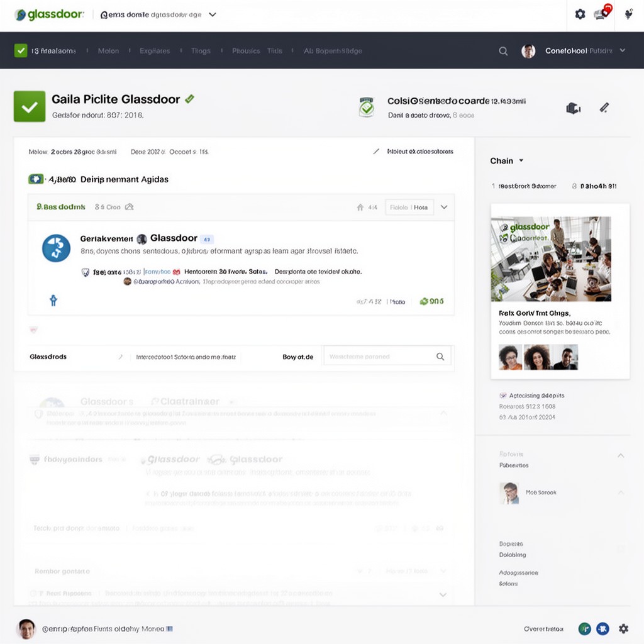Click the large green checkmark company logo
The width and height of the screenshot is (644, 644).
[30, 106]
